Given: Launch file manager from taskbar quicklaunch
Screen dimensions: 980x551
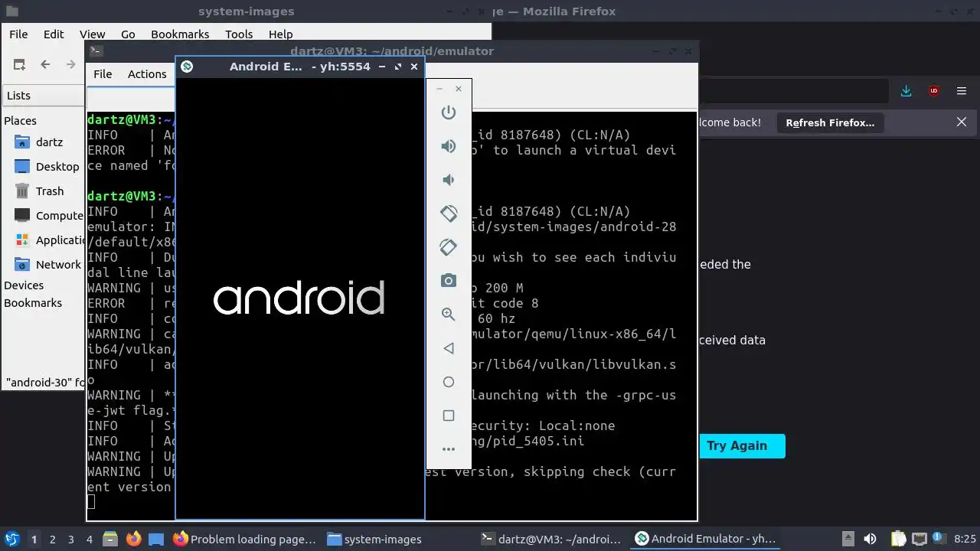Looking at the screenshot, I should (x=110, y=539).
